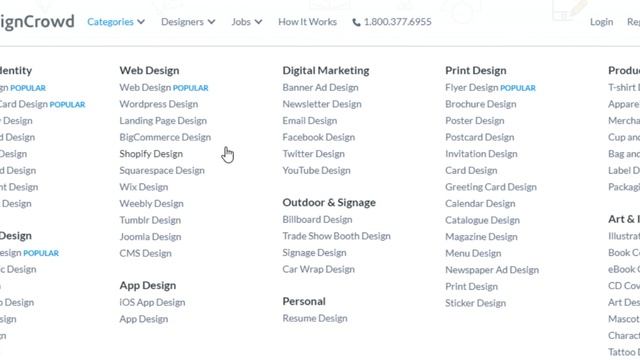
Task: Open Squarespace Design
Action: tap(162, 170)
